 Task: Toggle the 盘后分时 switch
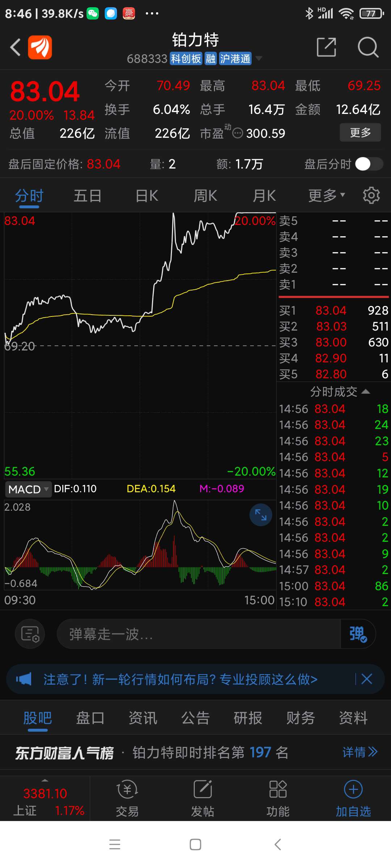point(369,164)
